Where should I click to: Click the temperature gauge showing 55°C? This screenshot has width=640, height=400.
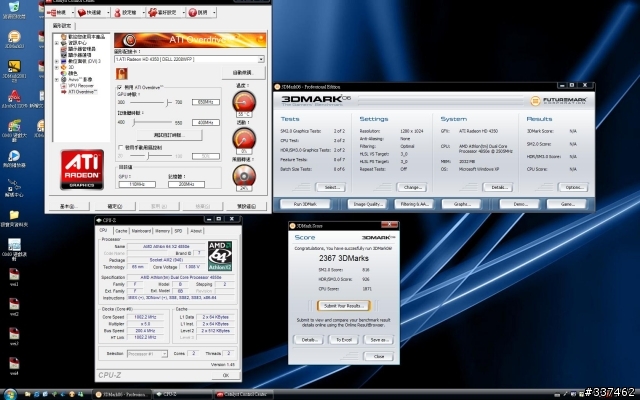point(244,101)
